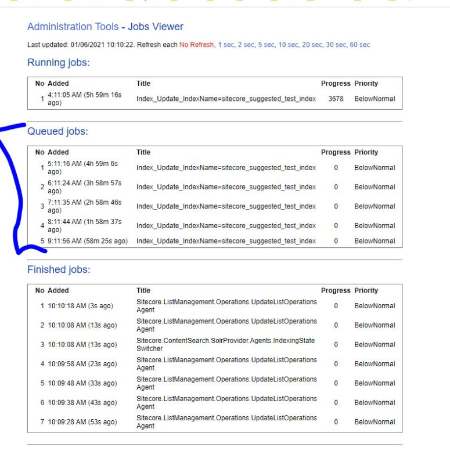This screenshot has height=476, width=450.
Task: Click the Queued jobs heading
Action: coord(57,132)
